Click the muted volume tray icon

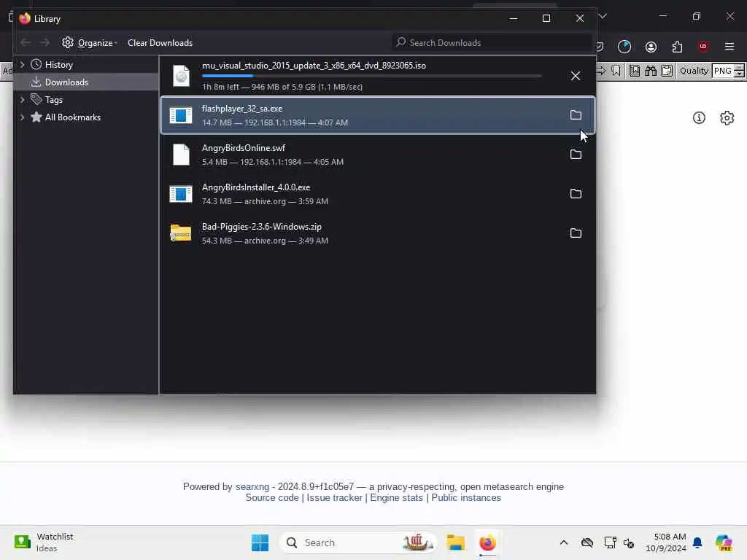[x=629, y=542]
